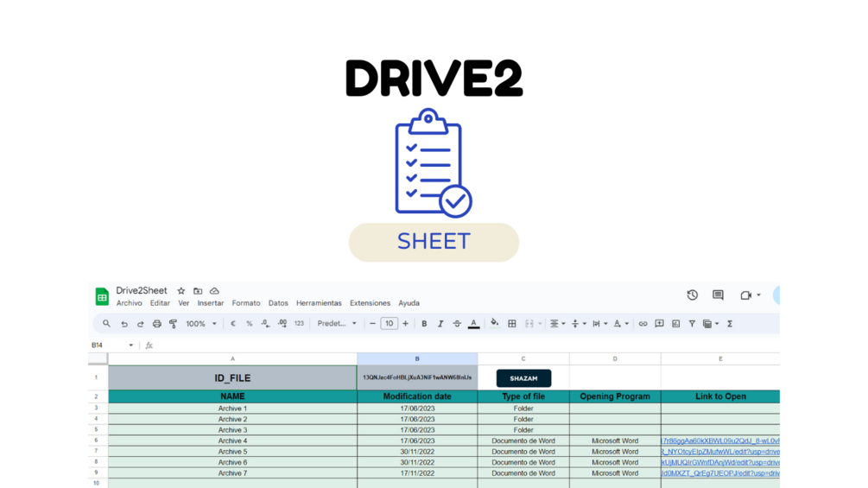This screenshot has height=488, width=868.
Task: Click the Google Sheets home logo
Action: pyautogui.click(x=102, y=296)
